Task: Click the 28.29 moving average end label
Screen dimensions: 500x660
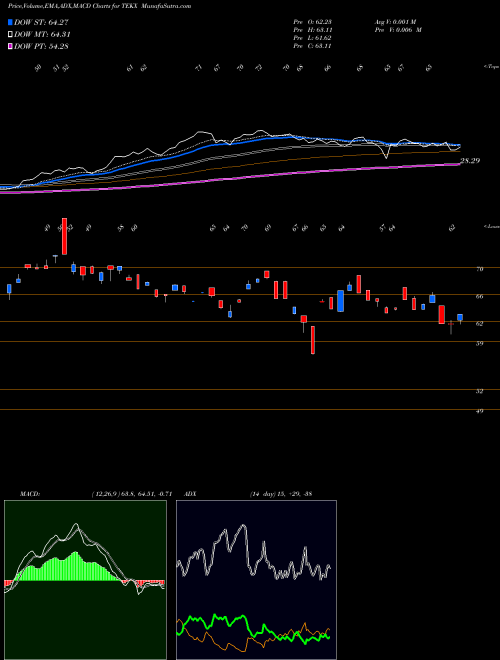Action: [470, 160]
